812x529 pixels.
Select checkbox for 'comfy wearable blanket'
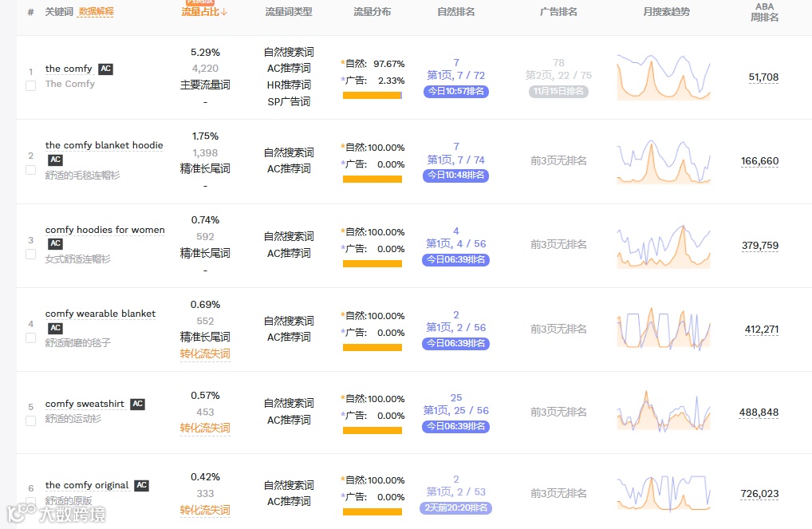pos(30,338)
